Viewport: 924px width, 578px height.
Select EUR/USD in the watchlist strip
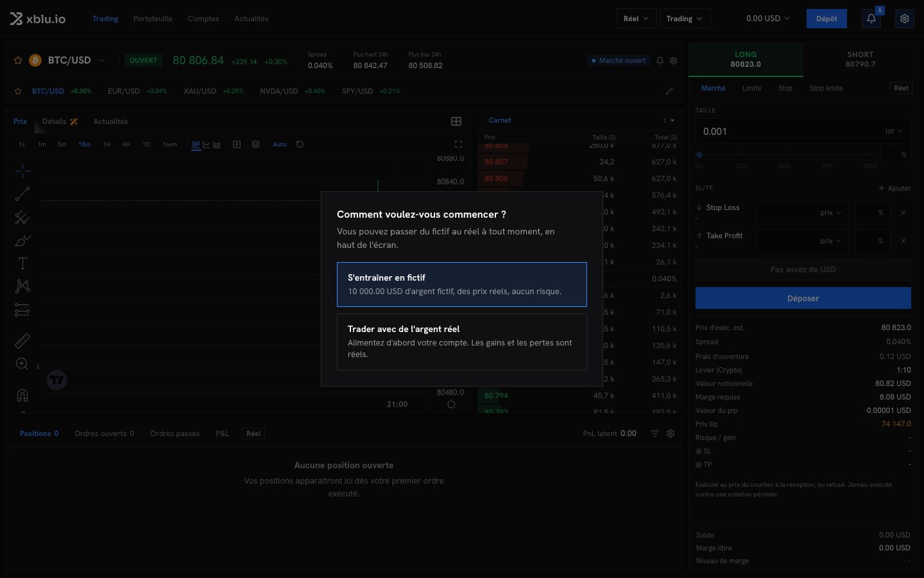(124, 91)
